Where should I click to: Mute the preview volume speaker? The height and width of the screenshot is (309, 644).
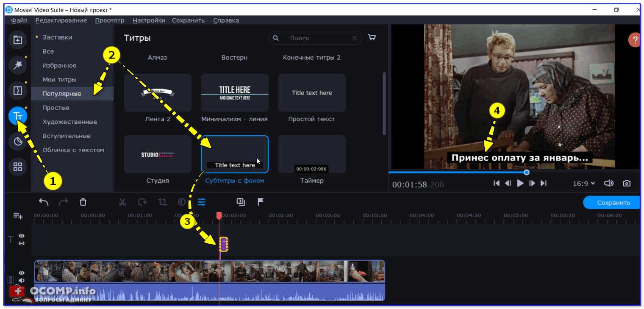(609, 184)
